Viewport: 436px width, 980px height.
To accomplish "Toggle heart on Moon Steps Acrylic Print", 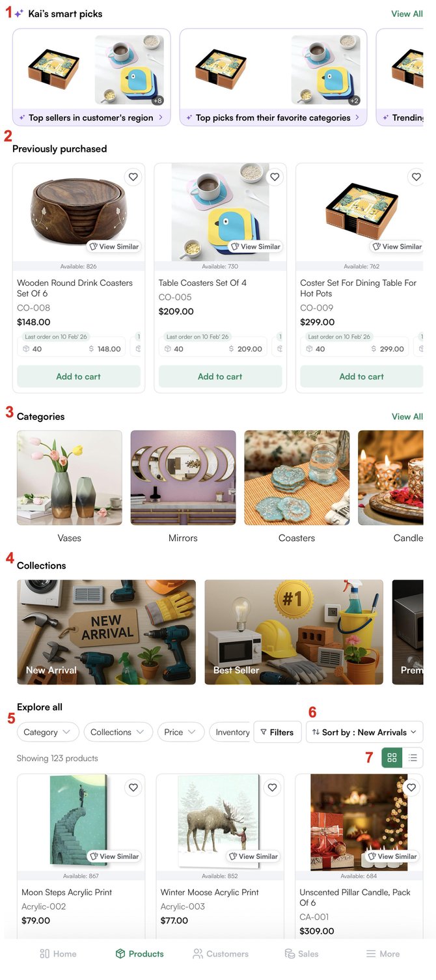I will coord(133,788).
